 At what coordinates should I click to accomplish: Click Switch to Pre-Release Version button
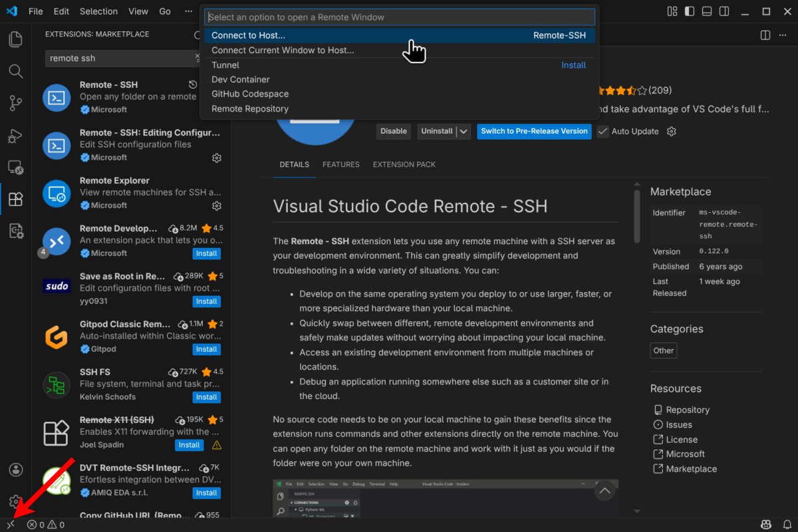(534, 132)
